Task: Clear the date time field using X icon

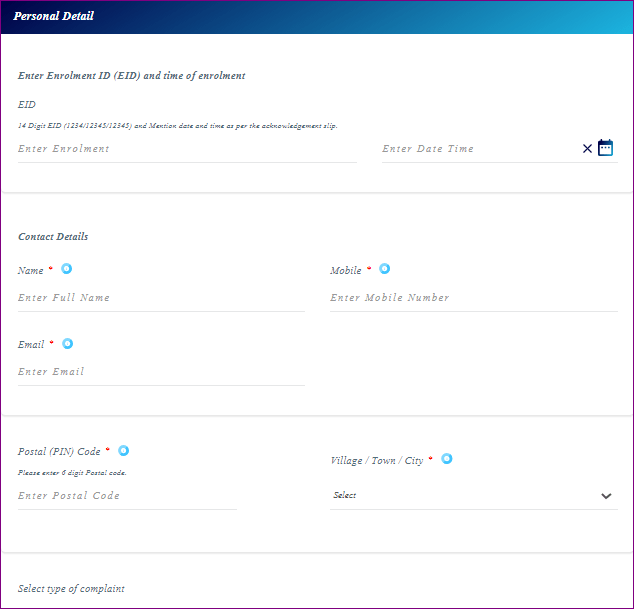Action: click(x=587, y=149)
